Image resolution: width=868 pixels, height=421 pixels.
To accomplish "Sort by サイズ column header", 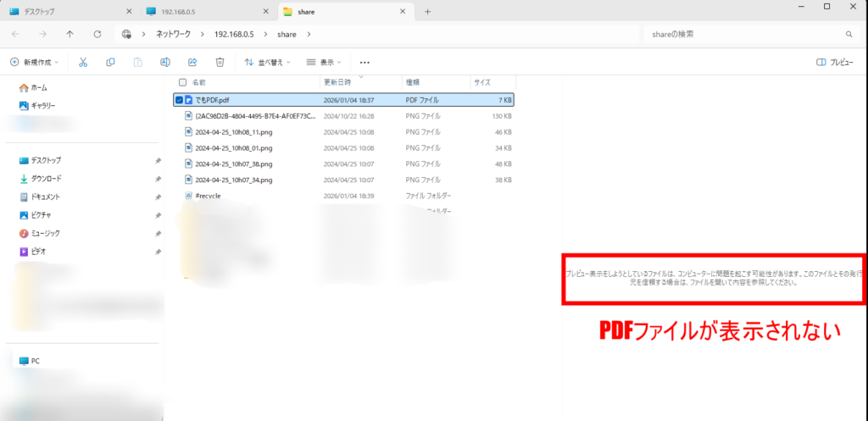I will (x=481, y=82).
